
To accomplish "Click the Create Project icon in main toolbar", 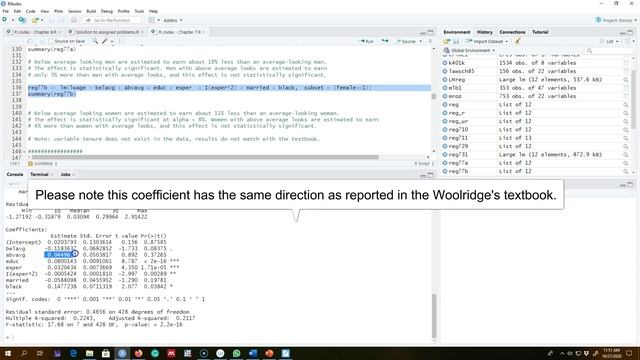I will tap(22, 20).
